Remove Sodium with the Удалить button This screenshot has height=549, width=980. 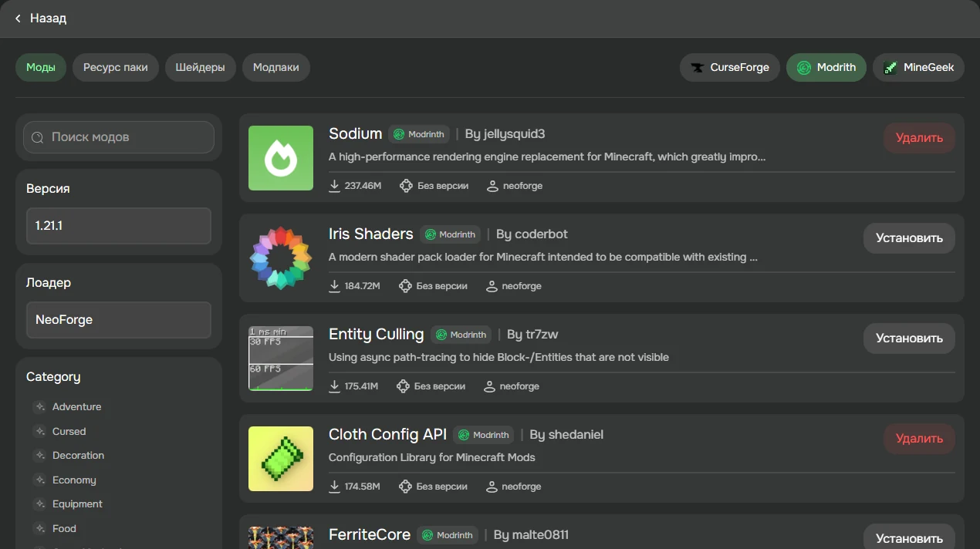pos(919,138)
